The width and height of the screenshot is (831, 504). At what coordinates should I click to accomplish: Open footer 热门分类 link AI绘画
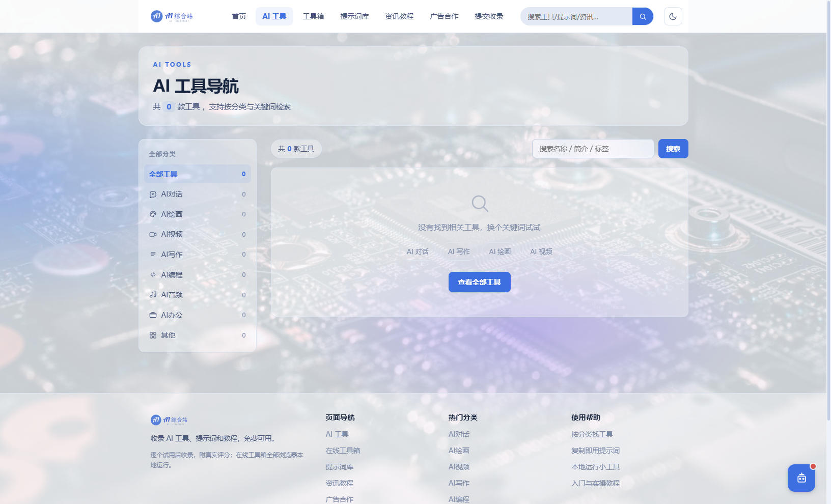point(459,451)
